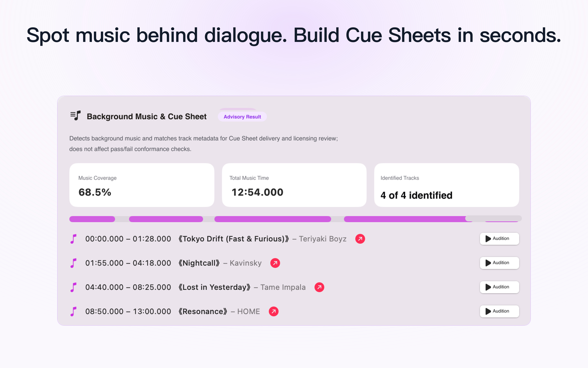Audition the Nightcall track
588x368 pixels.
coord(499,263)
